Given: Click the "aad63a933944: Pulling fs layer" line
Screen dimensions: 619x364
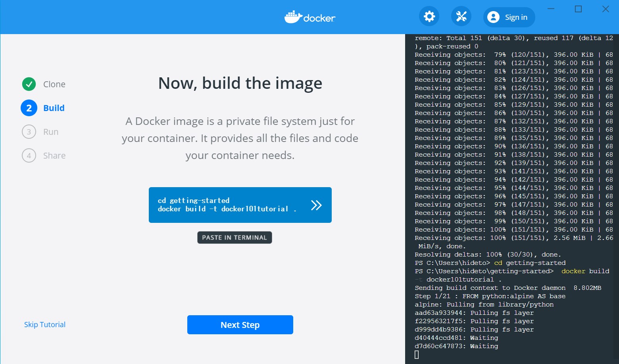Looking at the screenshot, I should tap(474, 313).
